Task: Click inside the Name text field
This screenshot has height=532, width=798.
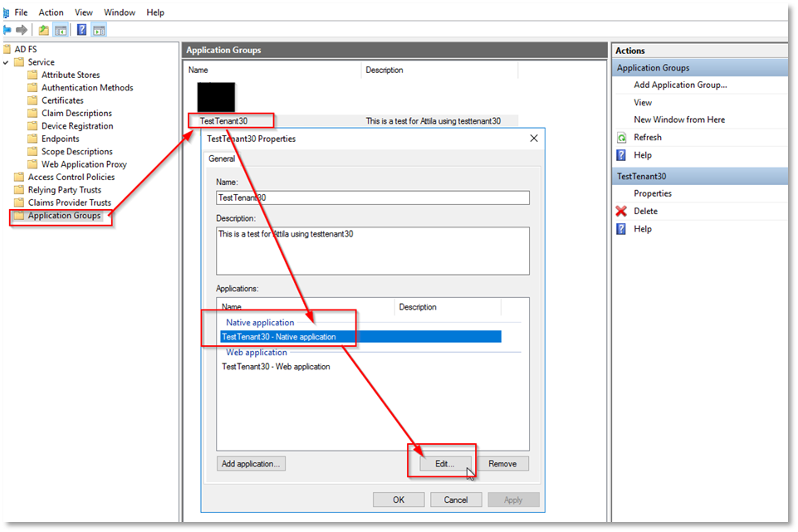Action: coord(372,198)
